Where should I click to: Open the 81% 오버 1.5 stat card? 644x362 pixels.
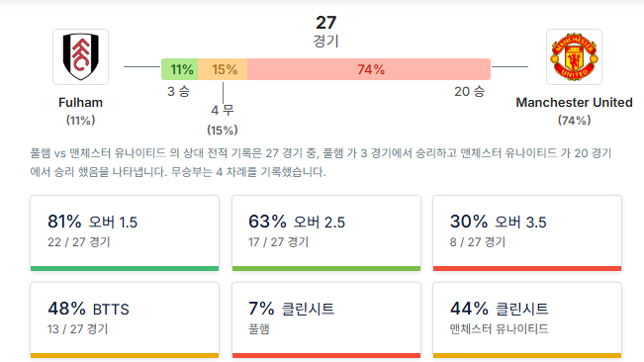coord(125,233)
